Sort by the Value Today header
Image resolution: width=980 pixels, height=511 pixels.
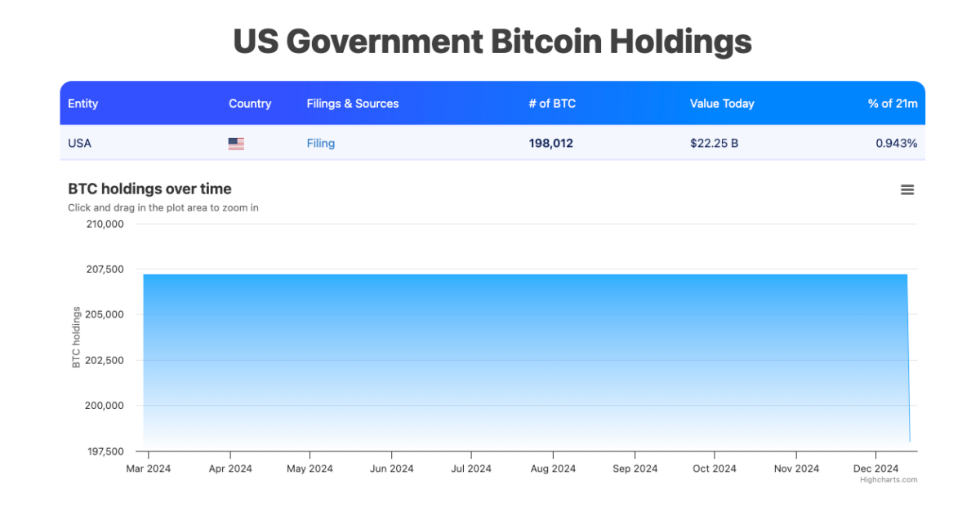point(722,104)
